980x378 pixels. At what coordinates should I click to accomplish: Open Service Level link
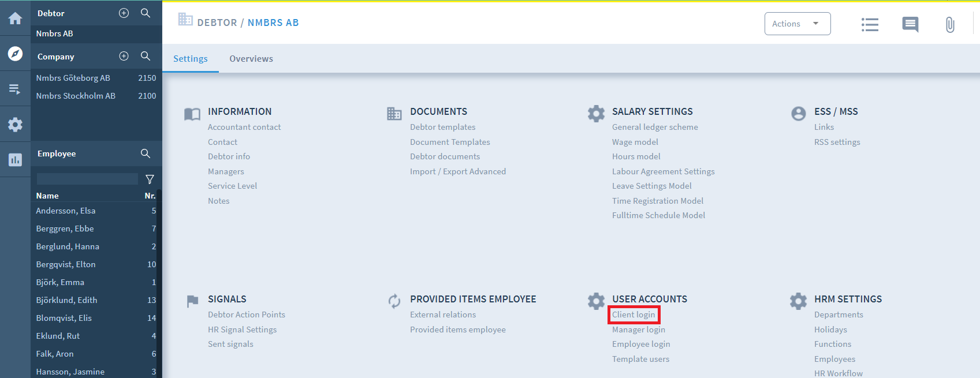[x=233, y=186]
